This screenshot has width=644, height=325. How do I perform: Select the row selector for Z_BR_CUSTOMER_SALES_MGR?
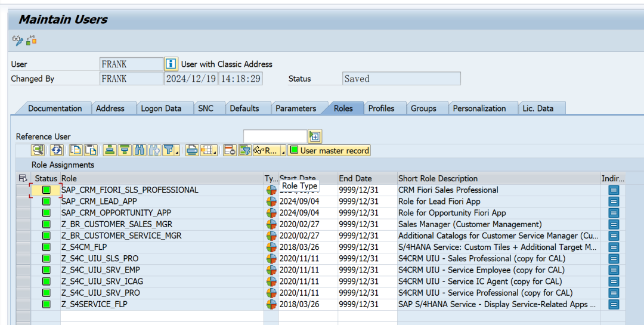coord(23,224)
